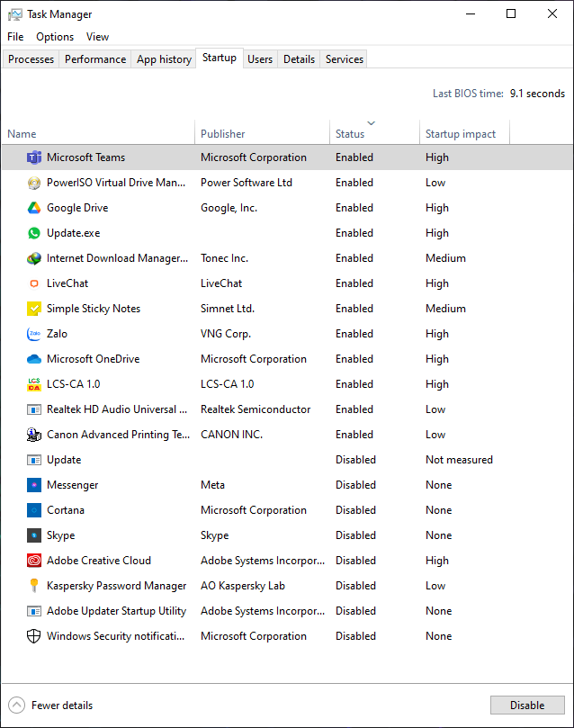This screenshot has width=574, height=728.
Task: Open the View menu
Action: tap(97, 37)
